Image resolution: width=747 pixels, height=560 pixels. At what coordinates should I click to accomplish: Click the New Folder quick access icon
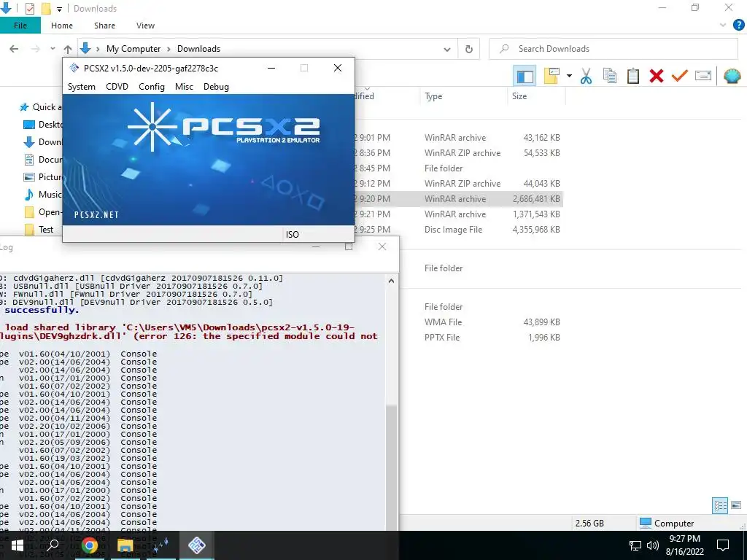tap(46, 8)
